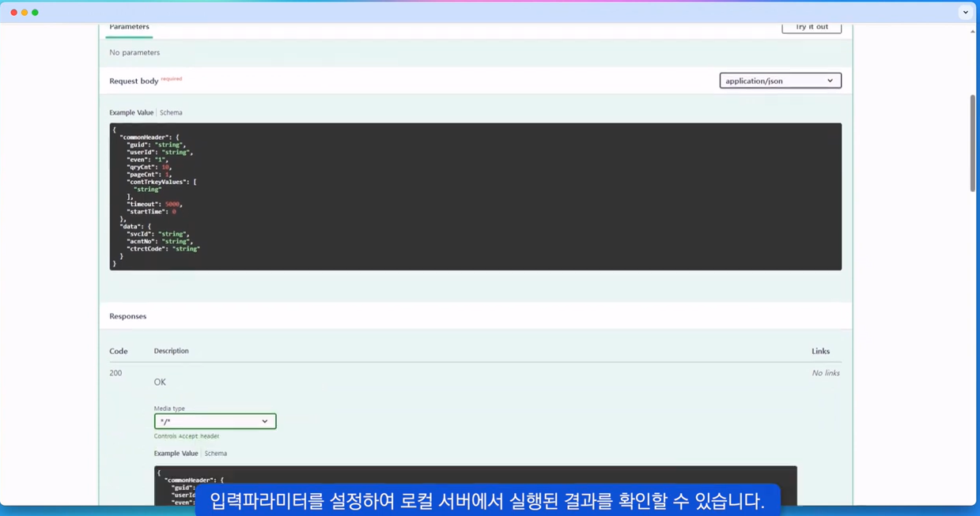Click the OK response description
The image size is (980, 516).
(x=160, y=382)
